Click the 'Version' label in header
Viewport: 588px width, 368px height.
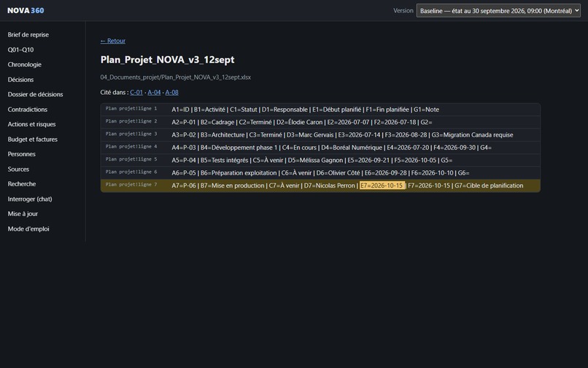[x=403, y=11]
